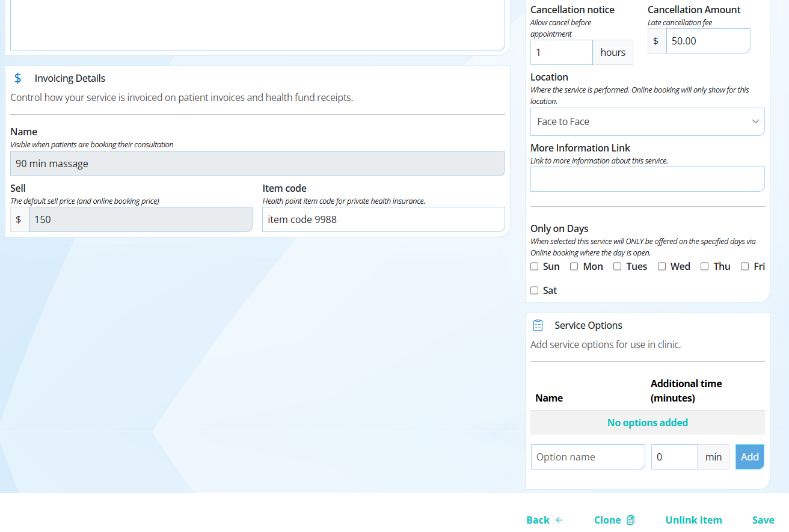Tick the Thu checkbox
Image resolution: width=789 pixels, height=532 pixels.
pos(705,266)
